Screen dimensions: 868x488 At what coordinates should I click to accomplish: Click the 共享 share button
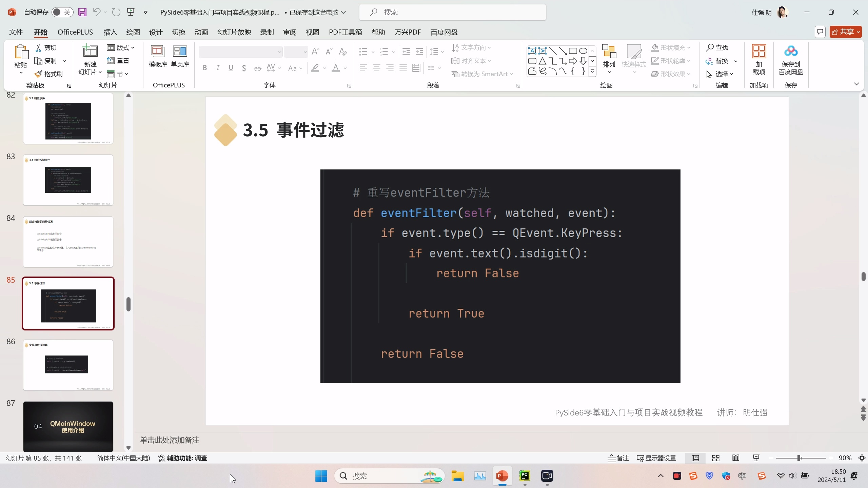click(x=846, y=32)
